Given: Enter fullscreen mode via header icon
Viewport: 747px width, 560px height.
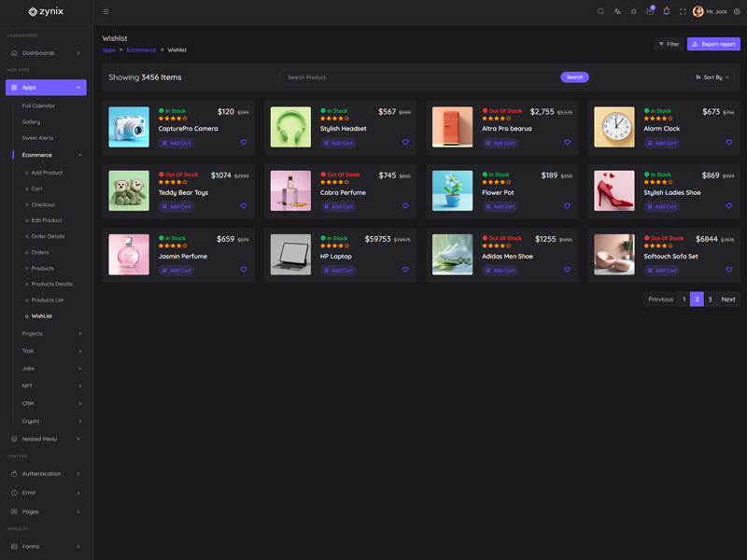Looking at the screenshot, I should 683,12.
